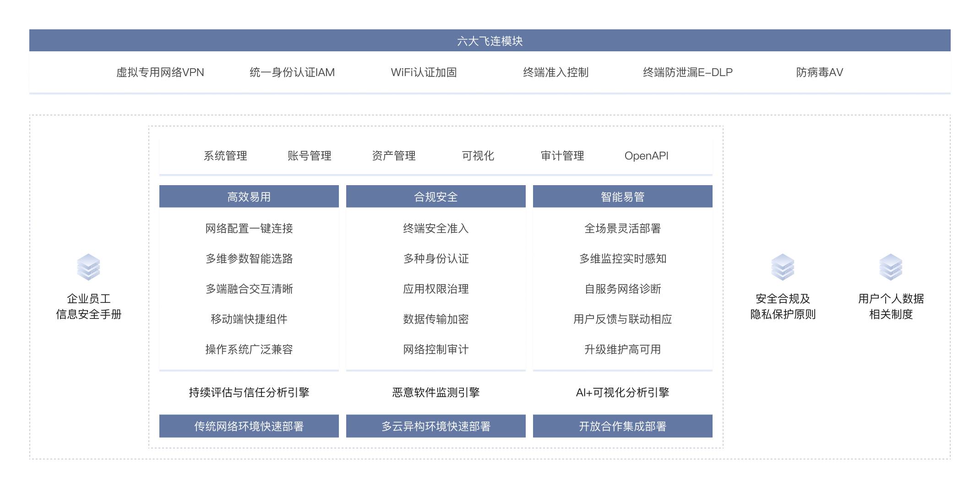Click the 高效易用 column header
The width and height of the screenshot is (980, 489).
coord(249,197)
